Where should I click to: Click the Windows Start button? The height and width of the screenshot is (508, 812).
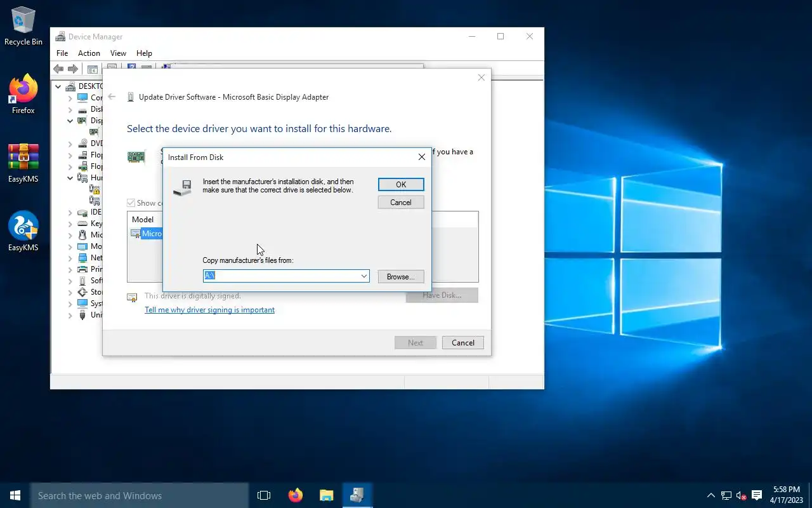(x=15, y=495)
